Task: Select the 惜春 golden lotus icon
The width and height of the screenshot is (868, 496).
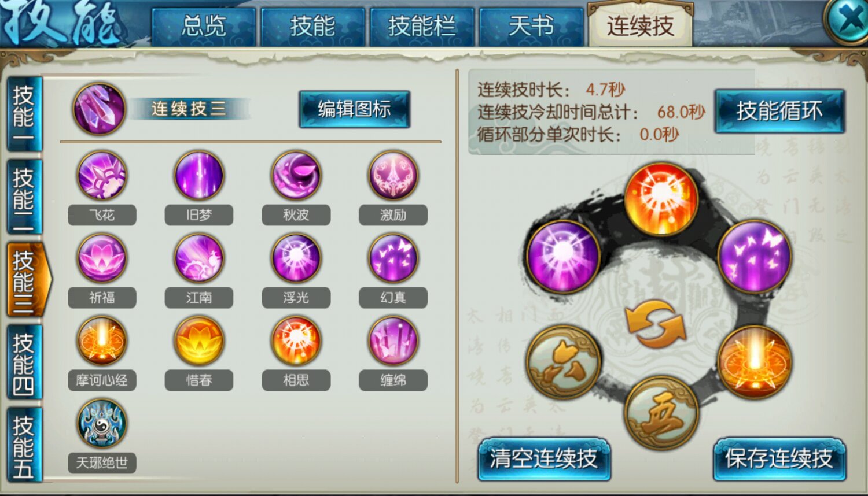Action: click(199, 340)
